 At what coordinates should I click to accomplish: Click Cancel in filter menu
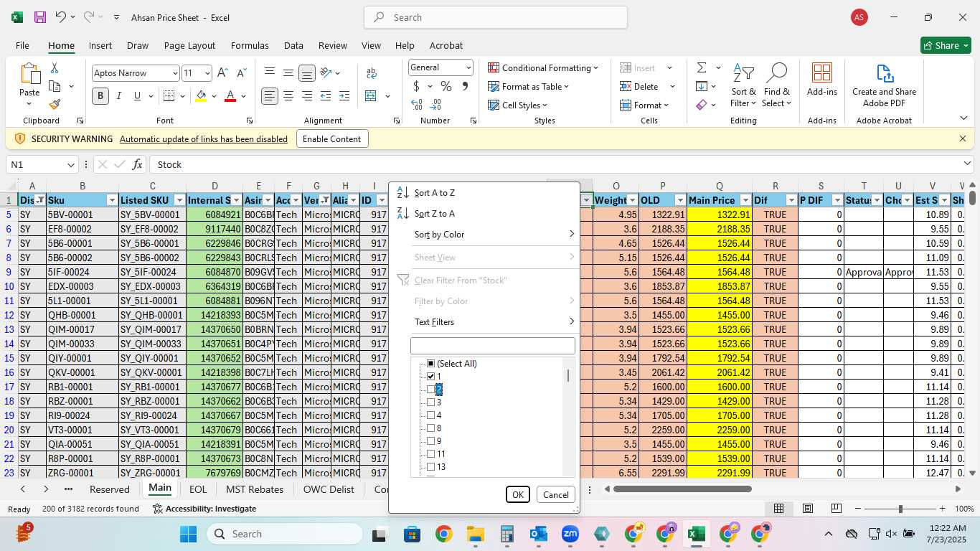555,494
